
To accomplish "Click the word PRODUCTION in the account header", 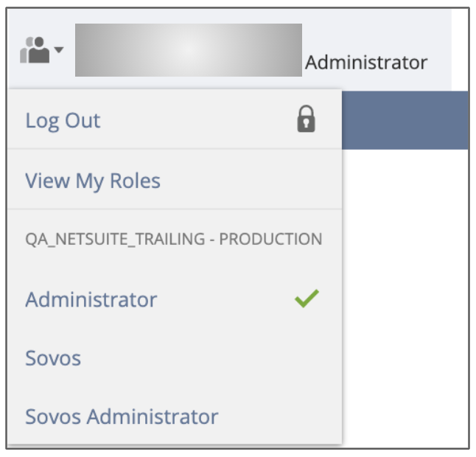I will coord(270,240).
